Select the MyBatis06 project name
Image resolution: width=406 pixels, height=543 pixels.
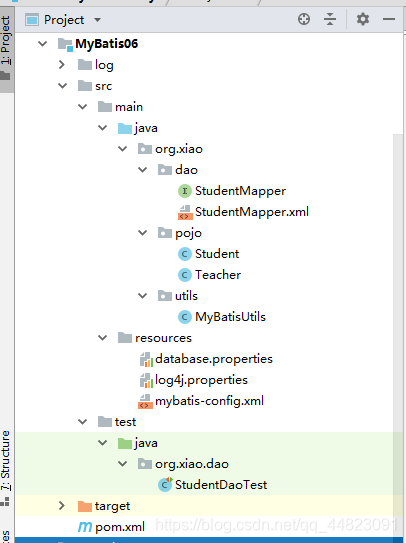(107, 44)
